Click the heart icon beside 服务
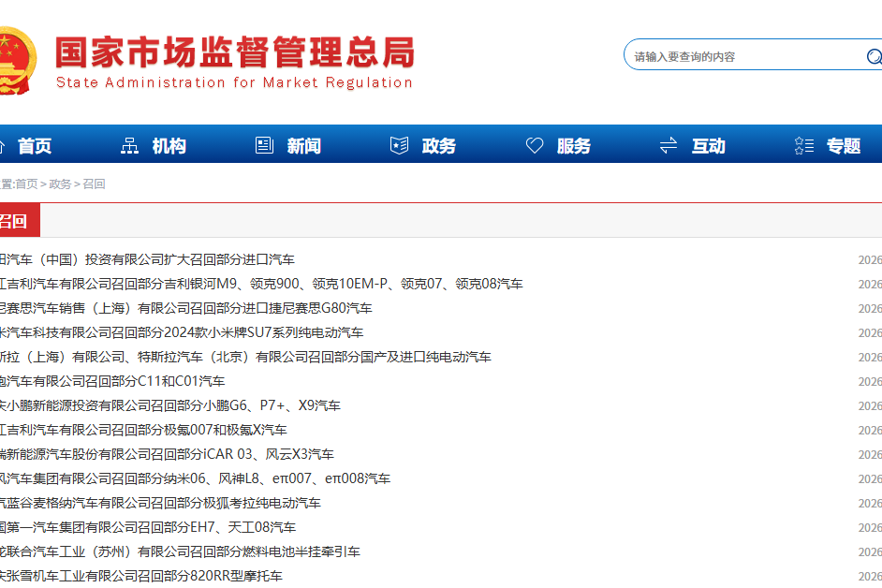This screenshot has width=882, height=588. coord(535,146)
